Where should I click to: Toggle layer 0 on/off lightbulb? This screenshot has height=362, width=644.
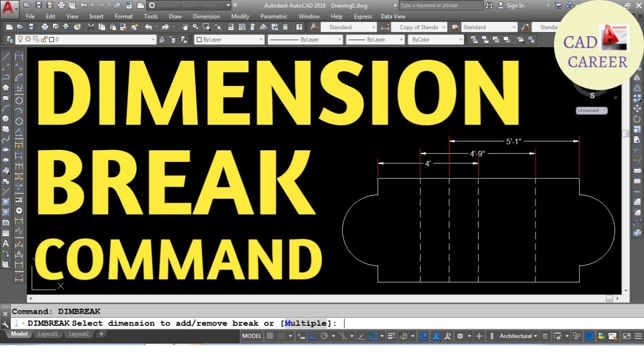click(21, 39)
